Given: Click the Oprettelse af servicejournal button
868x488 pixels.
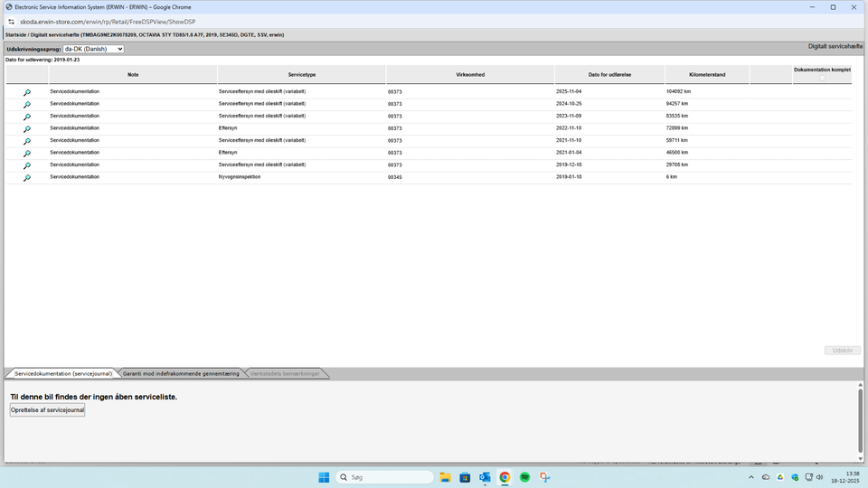Looking at the screenshot, I should click(x=47, y=410).
